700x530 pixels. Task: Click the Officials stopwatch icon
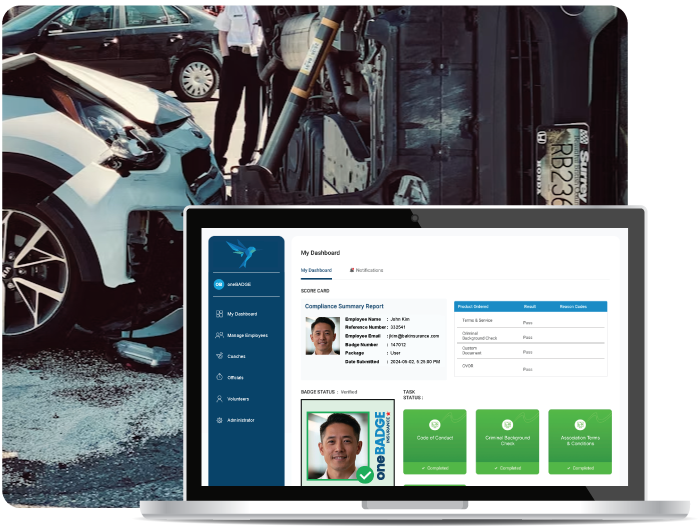click(x=219, y=377)
